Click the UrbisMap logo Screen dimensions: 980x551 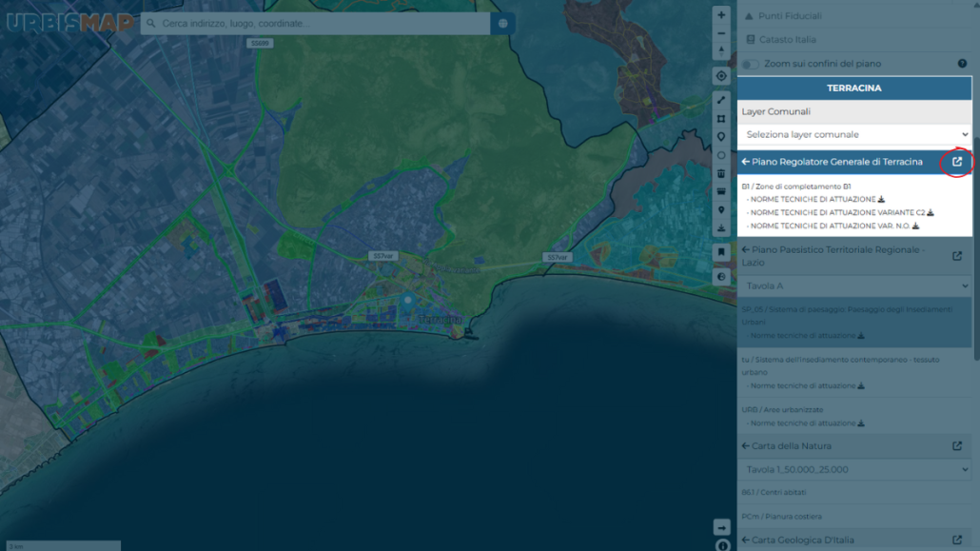(x=69, y=23)
